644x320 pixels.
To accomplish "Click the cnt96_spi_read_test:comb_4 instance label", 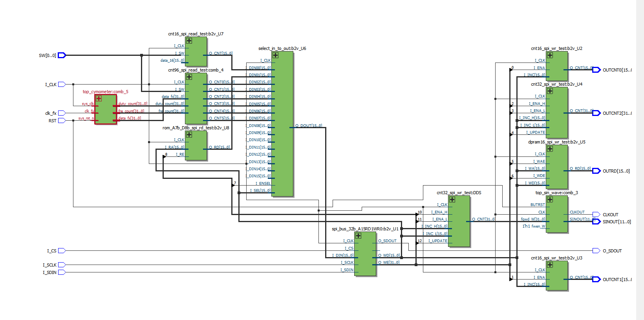I will coord(196,70).
